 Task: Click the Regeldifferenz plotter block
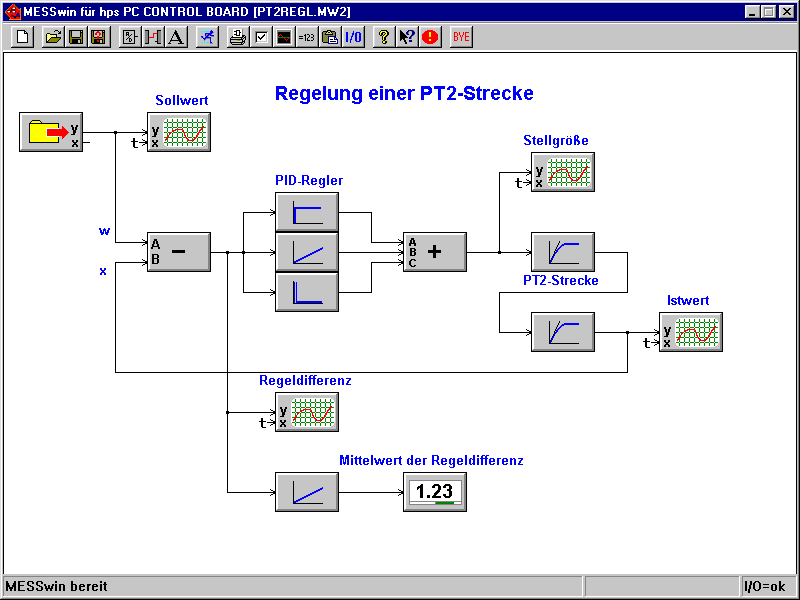[307, 412]
